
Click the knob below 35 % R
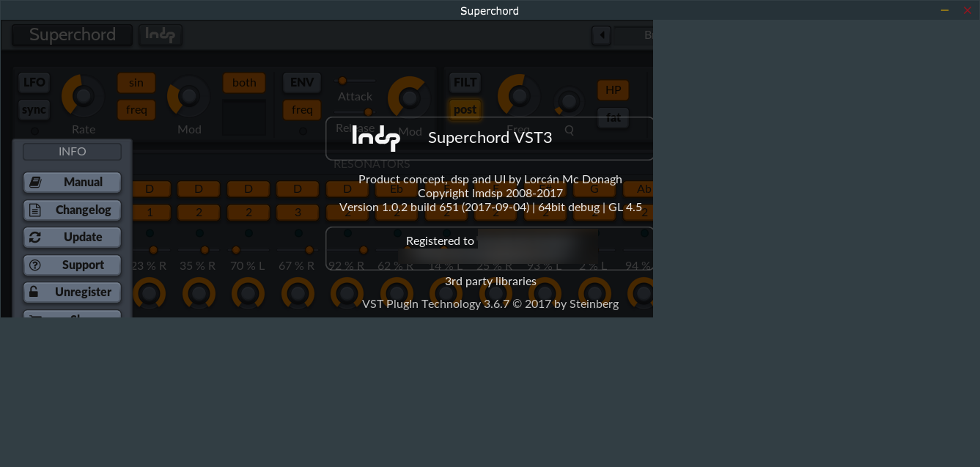[x=199, y=293]
